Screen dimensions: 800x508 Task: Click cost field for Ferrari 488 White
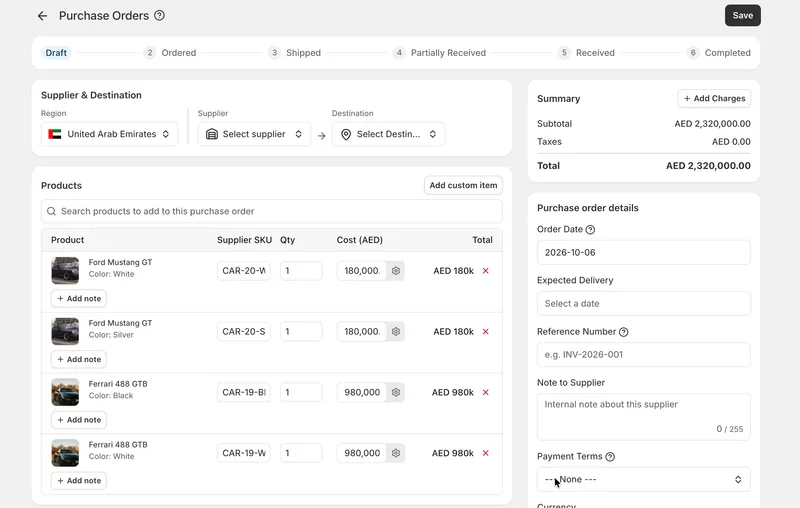362,453
